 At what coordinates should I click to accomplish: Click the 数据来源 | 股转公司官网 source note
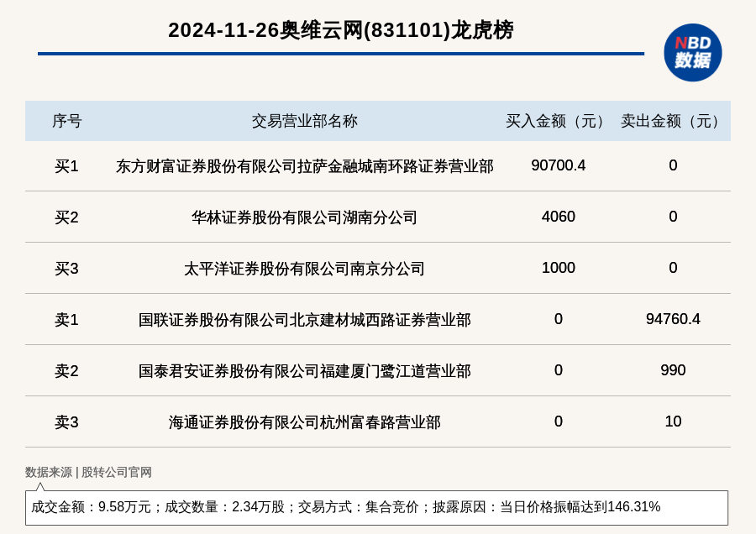[88, 472]
